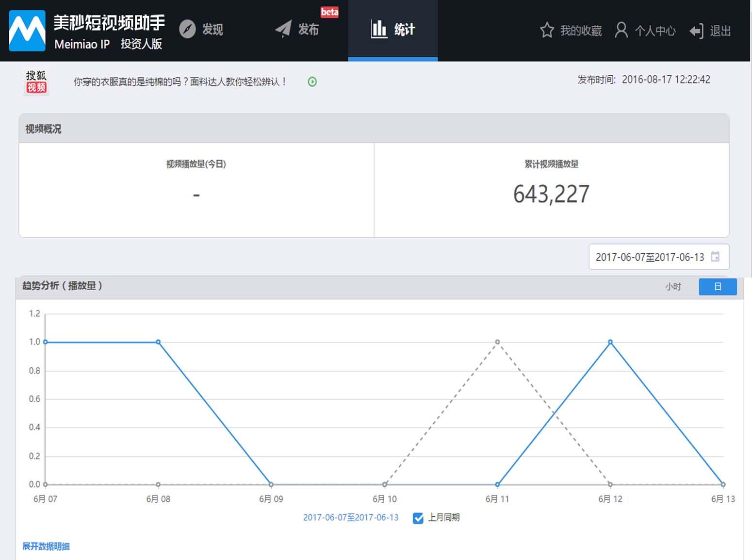The width and height of the screenshot is (752, 560).
Task: Click the red beta badge
Action: pos(329,12)
